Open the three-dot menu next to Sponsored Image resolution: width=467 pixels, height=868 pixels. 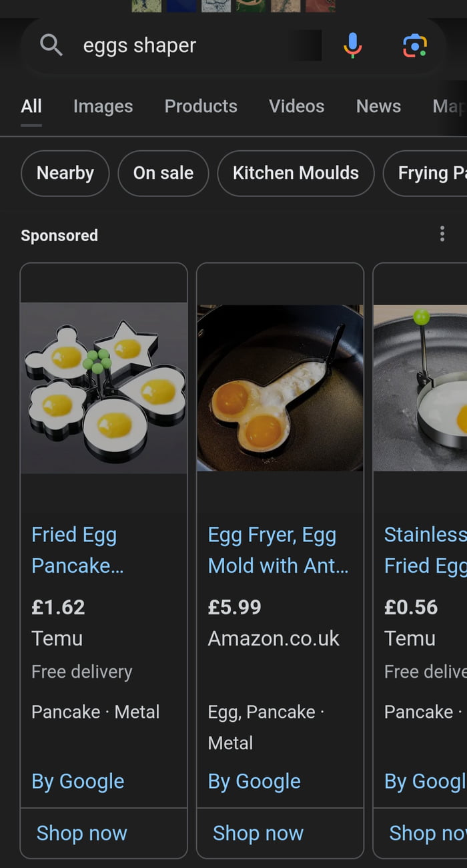pyautogui.click(x=442, y=234)
